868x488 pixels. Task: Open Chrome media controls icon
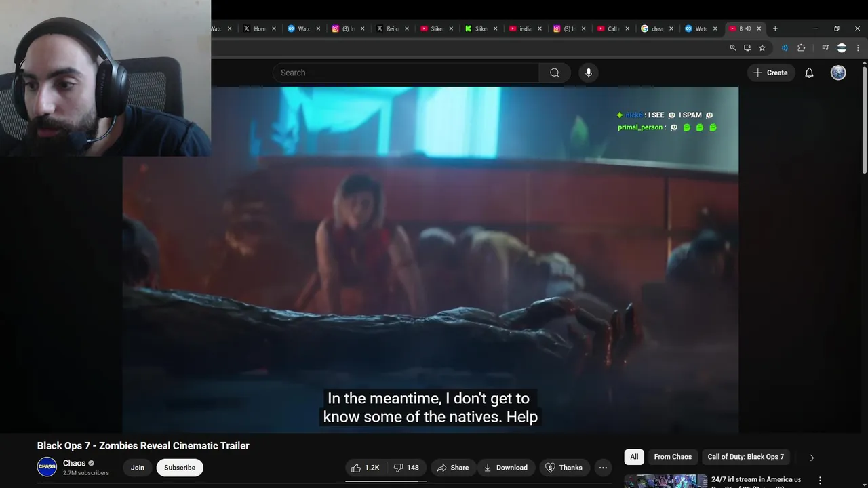pos(825,48)
